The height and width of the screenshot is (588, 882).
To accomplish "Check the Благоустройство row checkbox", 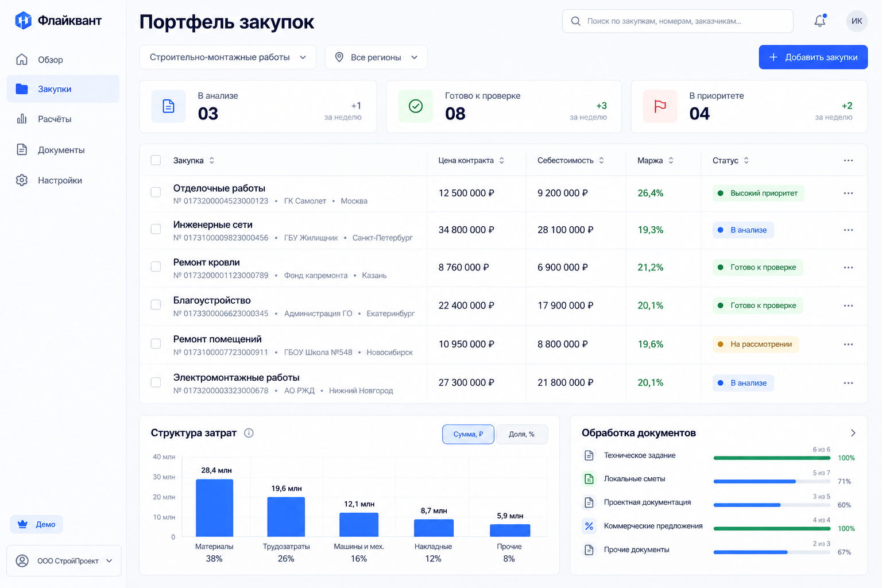I will (156, 305).
